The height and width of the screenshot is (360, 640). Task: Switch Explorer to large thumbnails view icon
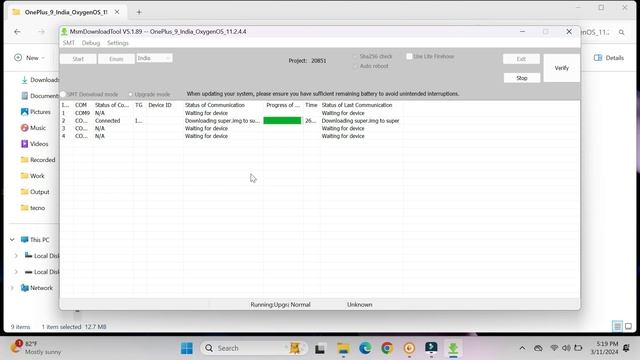tap(628, 326)
